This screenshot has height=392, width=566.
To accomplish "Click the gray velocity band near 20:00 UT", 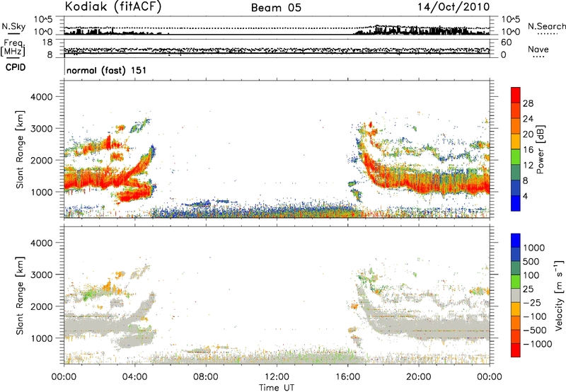I will pyautogui.click(x=419, y=325).
